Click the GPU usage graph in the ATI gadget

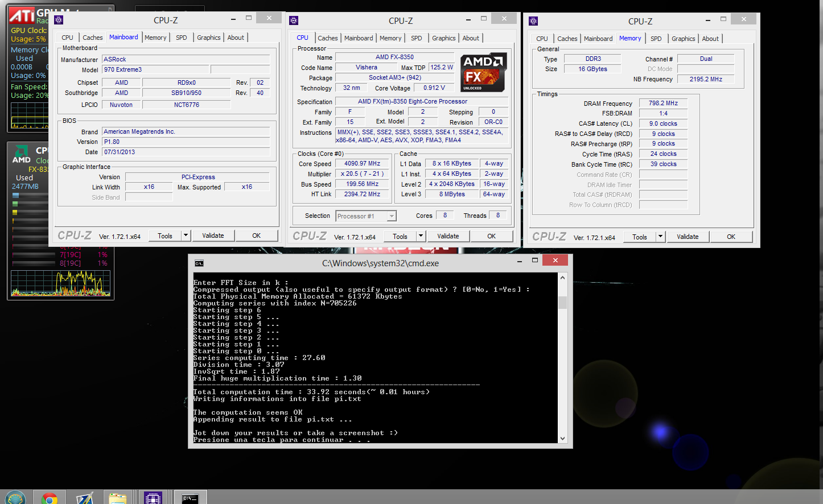(30, 115)
